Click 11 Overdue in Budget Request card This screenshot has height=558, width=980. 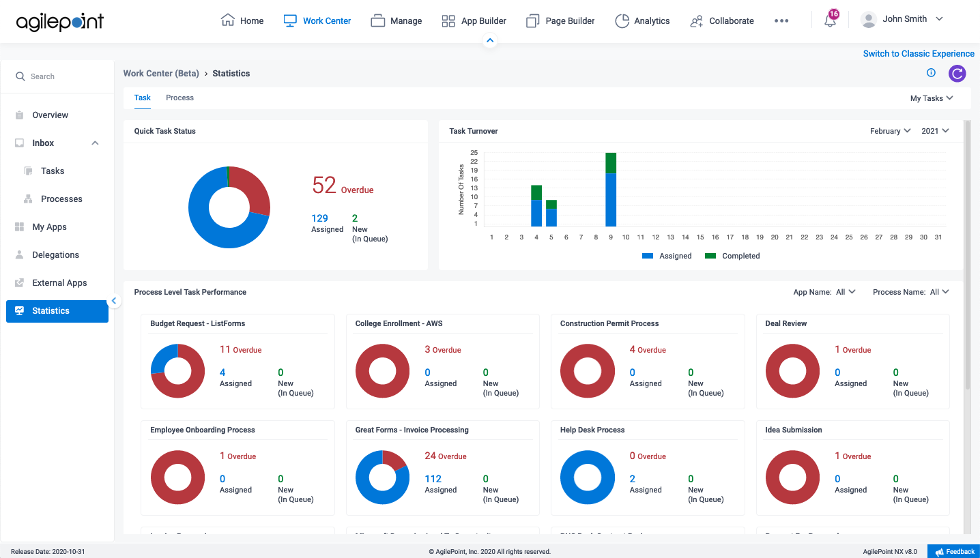click(240, 350)
